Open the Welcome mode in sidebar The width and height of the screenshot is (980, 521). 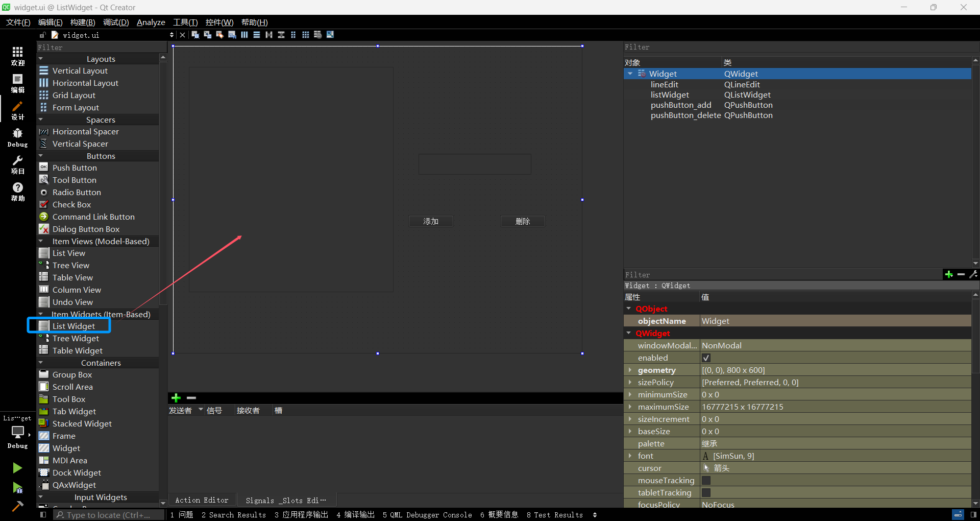pos(18,56)
